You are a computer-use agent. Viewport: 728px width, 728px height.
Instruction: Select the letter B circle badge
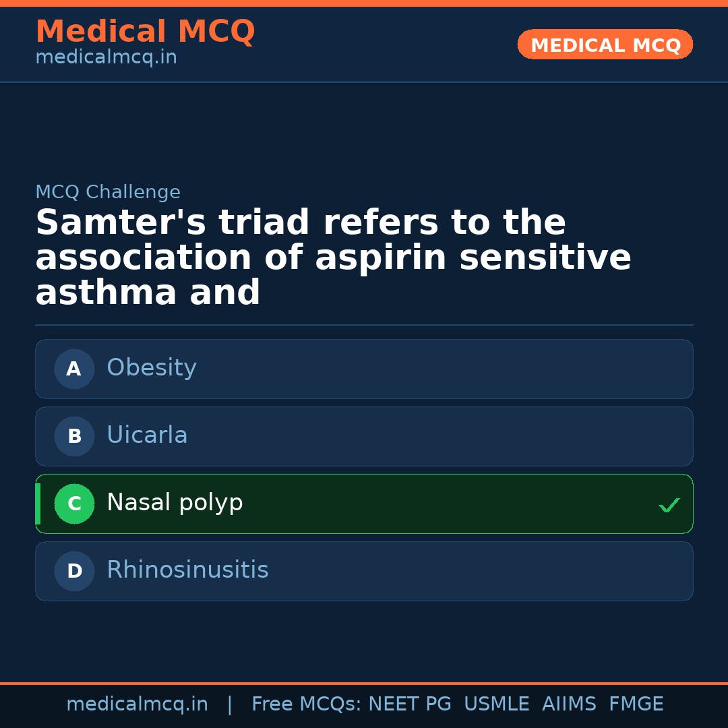pos(74,436)
